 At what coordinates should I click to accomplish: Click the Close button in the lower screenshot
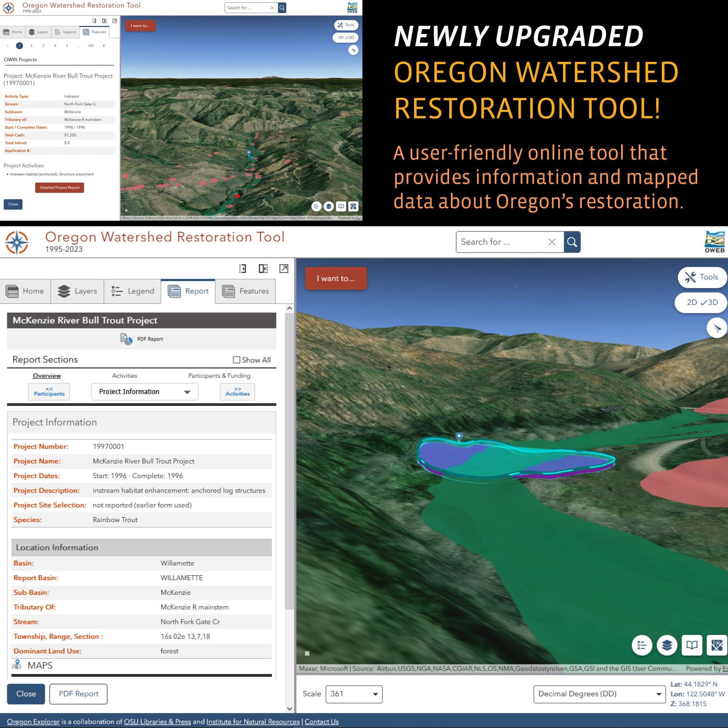[x=26, y=694]
